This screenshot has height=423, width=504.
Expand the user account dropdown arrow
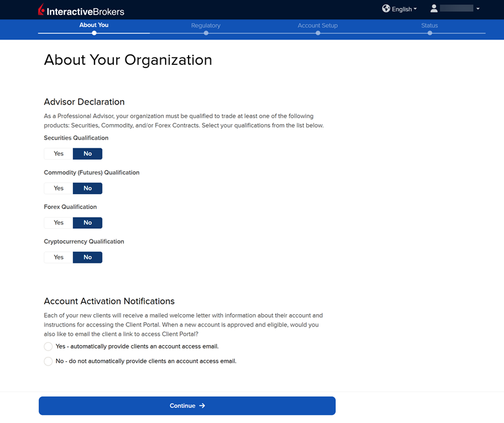pos(478,9)
